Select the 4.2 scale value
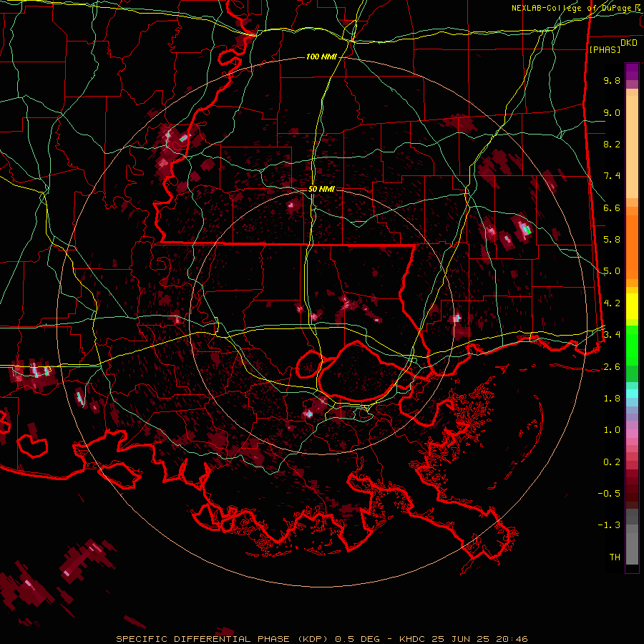The image size is (644, 644). pos(612,303)
